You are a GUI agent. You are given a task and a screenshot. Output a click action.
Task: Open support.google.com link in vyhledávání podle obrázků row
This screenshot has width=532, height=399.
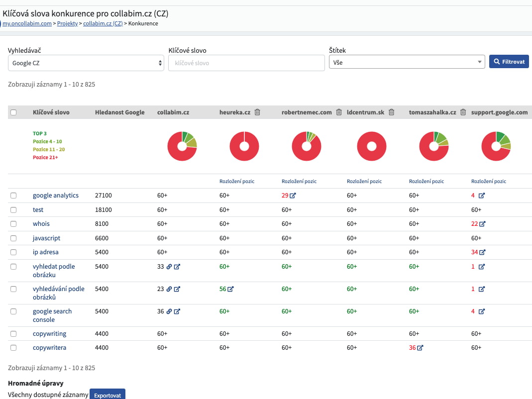click(482, 289)
